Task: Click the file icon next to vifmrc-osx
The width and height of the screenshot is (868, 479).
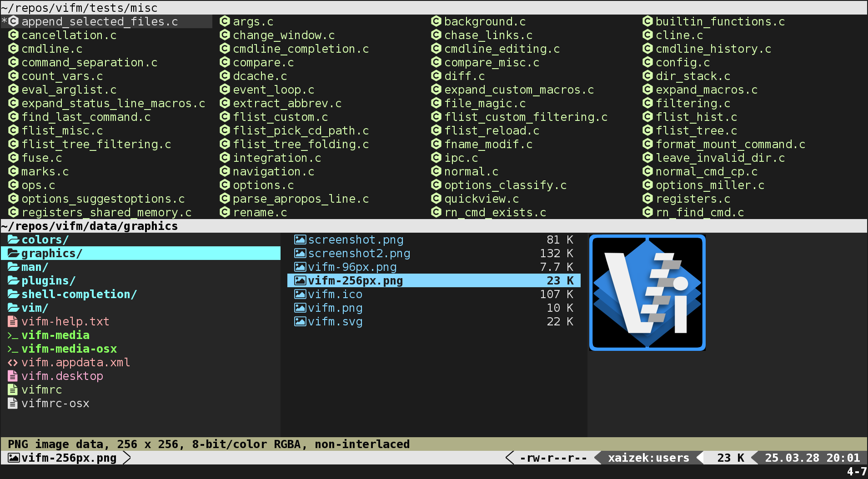Action: pyautogui.click(x=13, y=403)
